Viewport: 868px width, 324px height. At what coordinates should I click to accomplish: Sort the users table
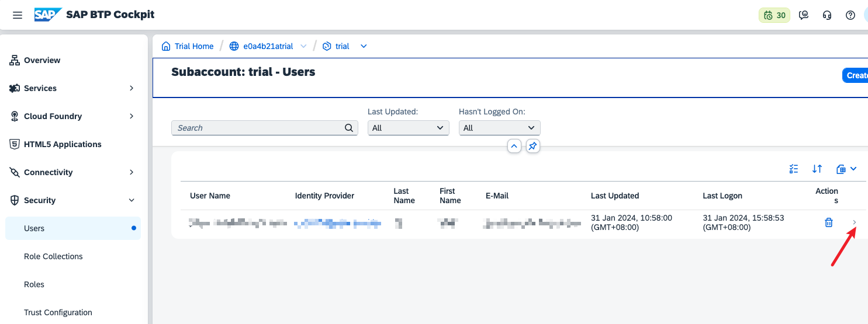pos(817,169)
